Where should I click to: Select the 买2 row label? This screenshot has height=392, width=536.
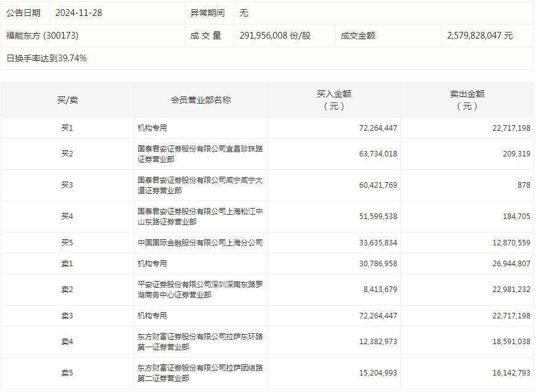tap(68, 154)
